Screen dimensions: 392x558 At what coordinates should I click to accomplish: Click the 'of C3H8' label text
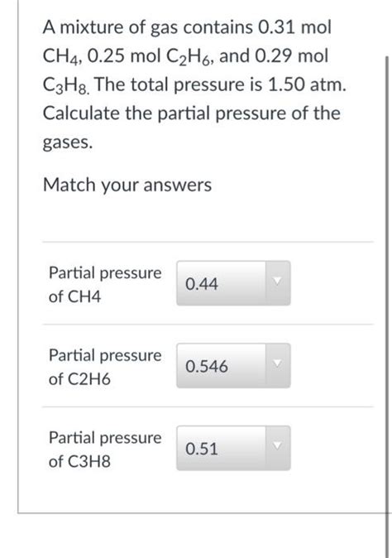[79, 461]
